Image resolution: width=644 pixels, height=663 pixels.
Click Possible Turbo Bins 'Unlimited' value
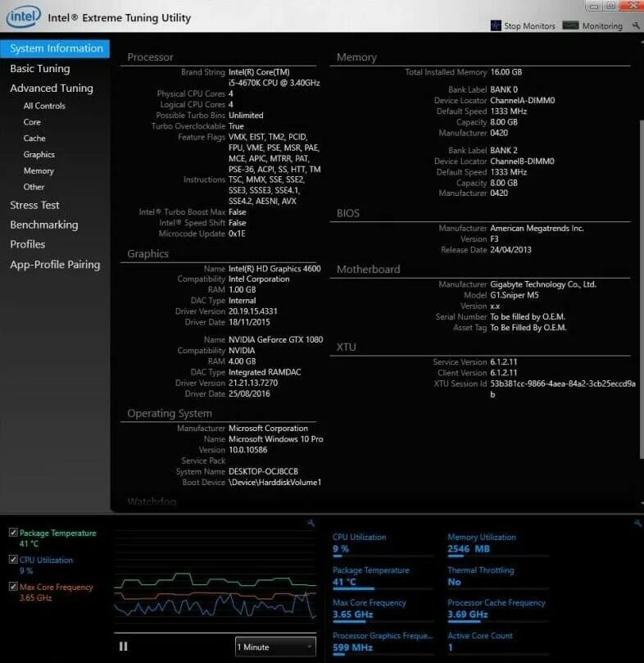[246, 116]
